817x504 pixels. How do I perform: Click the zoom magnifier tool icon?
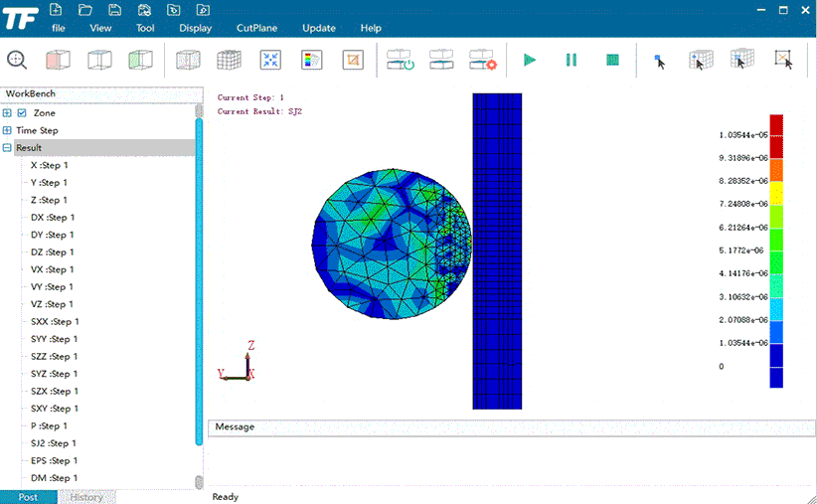coord(17,60)
